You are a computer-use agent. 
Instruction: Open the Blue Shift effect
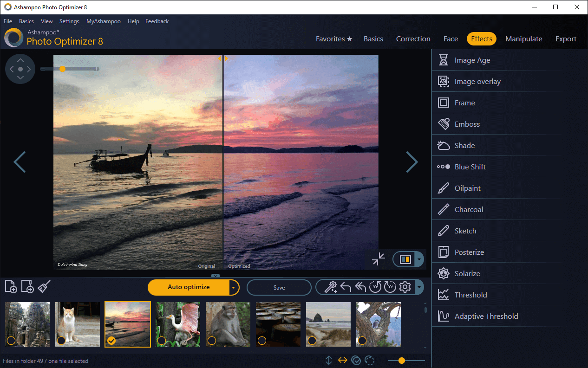tap(470, 167)
